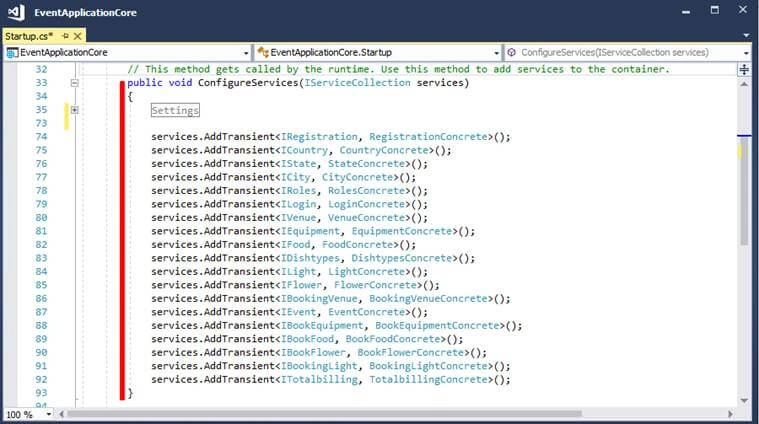The image size is (759, 424).
Task: Close the Startup.cs tab
Action: point(77,36)
